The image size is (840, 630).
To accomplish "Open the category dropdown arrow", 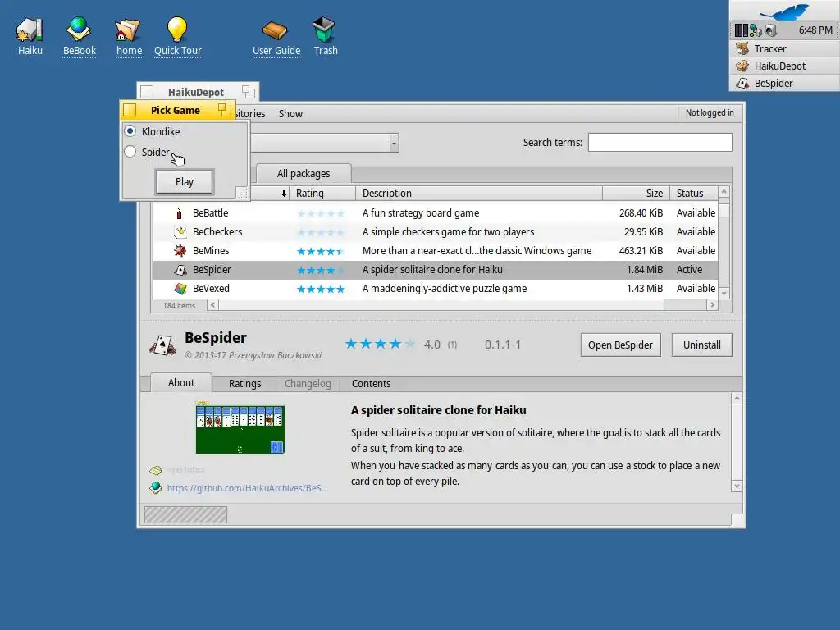I will (x=395, y=143).
